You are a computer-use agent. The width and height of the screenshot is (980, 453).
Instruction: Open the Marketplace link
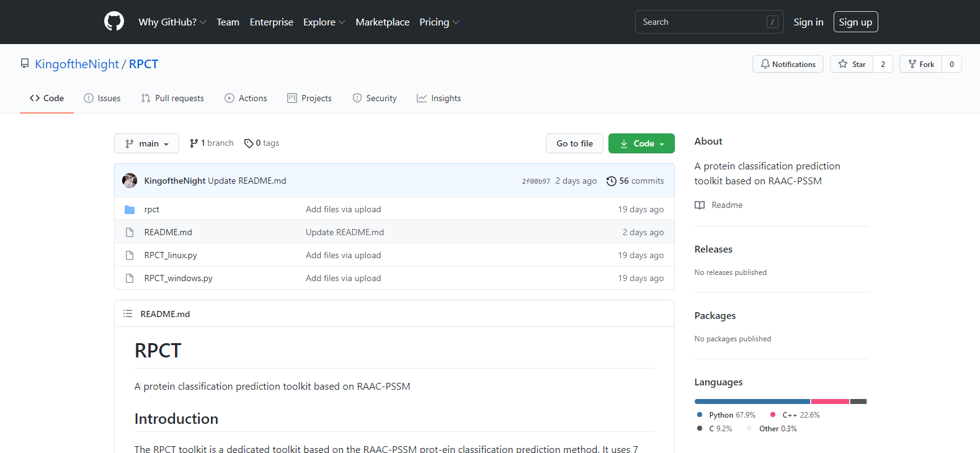383,22
